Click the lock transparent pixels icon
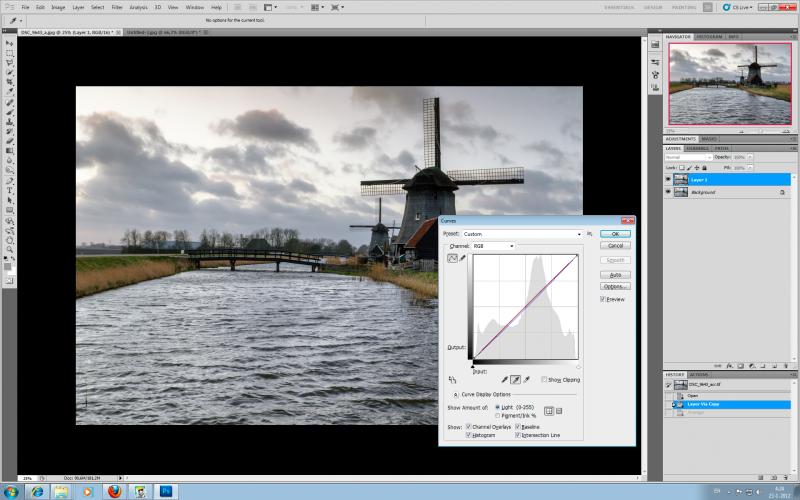800x500 pixels. pyautogui.click(x=682, y=167)
